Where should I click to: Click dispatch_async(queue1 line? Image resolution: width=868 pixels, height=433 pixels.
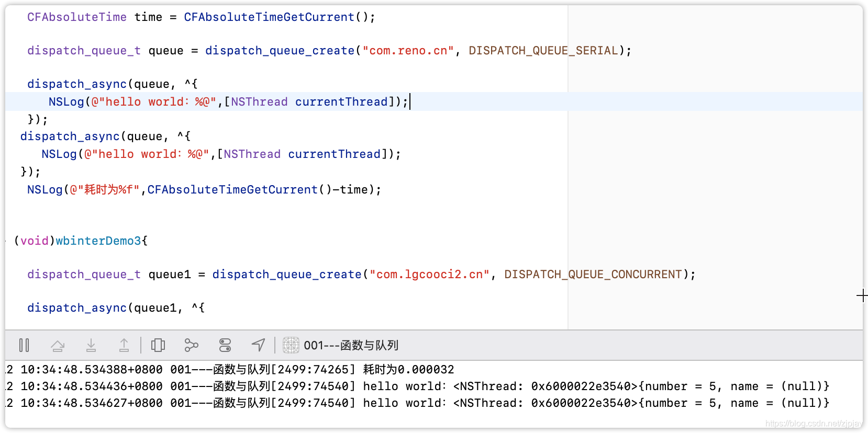tap(116, 308)
